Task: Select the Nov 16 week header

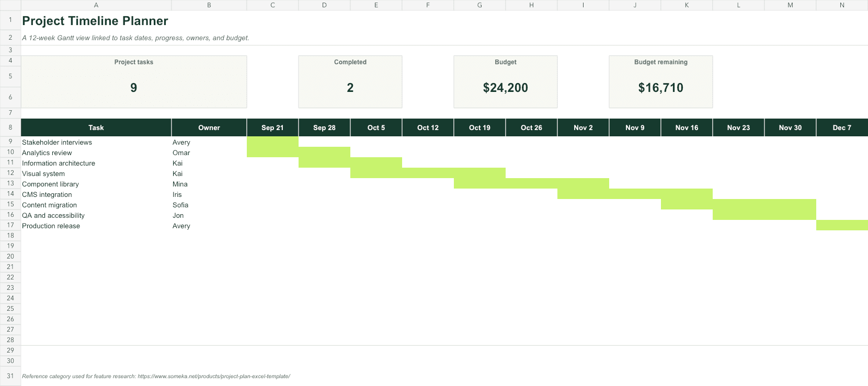Action: [x=687, y=127]
